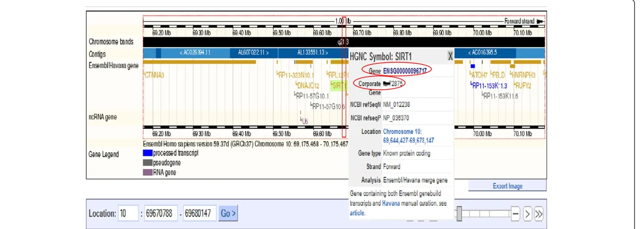
Task: Close the SIRT1 gene popup
Action: [x=450, y=57]
